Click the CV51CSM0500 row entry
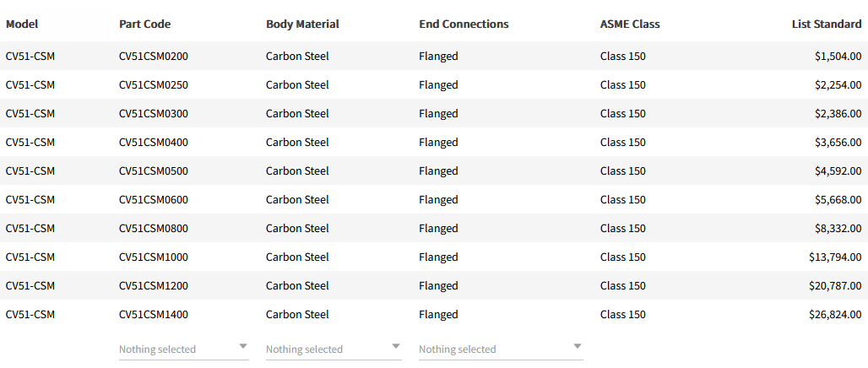The width and height of the screenshot is (868, 368). [154, 171]
